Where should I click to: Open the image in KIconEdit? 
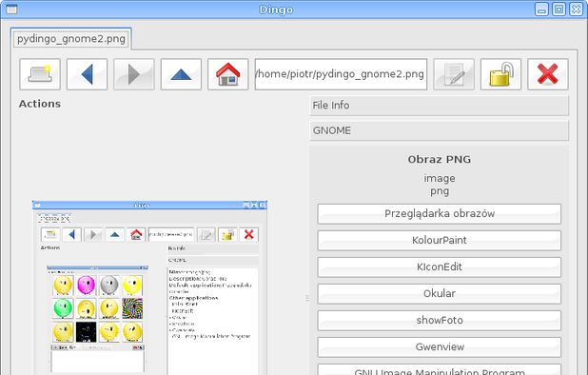click(x=440, y=267)
